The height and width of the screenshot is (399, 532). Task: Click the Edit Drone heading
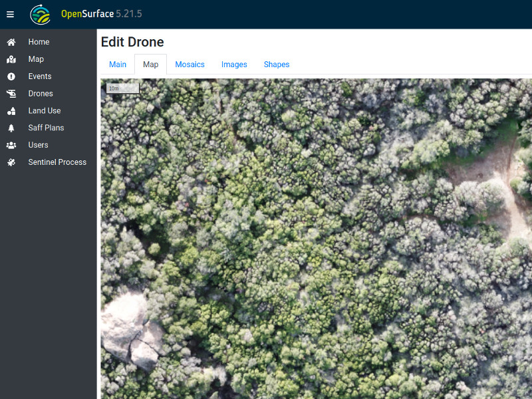click(132, 42)
